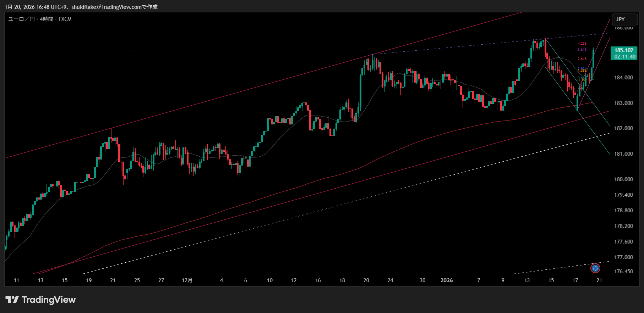644x313 pixels.
Task: Click the TradingView logo icon
Action: 12,300
